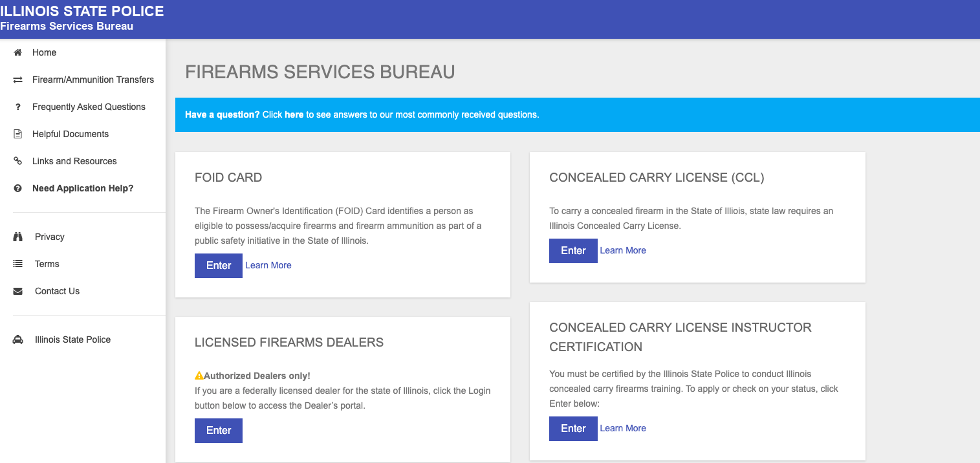Click Learn More under Instructor Certification card

(623, 428)
